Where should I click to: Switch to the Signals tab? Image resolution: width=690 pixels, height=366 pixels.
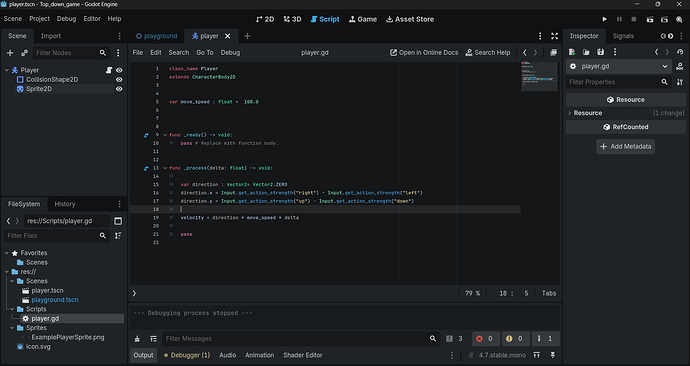pyautogui.click(x=623, y=36)
